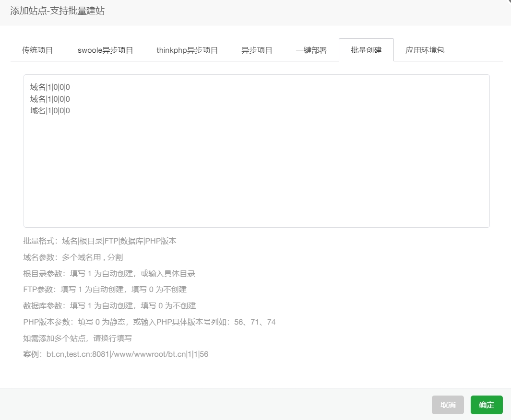Click the PHP版本参数 instruction text
511x420 pixels.
point(149,322)
